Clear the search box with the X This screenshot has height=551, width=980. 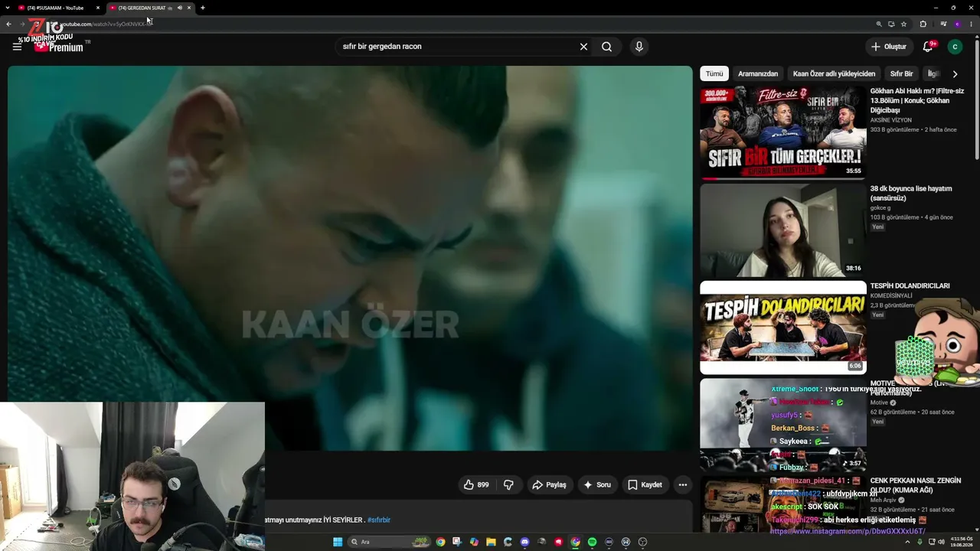[x=583, y=47]
